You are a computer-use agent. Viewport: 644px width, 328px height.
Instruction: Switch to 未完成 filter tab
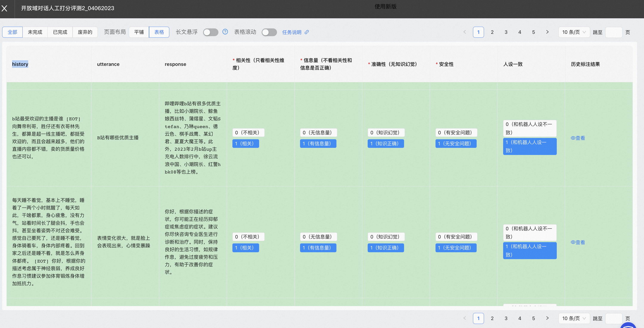(35, 32)
